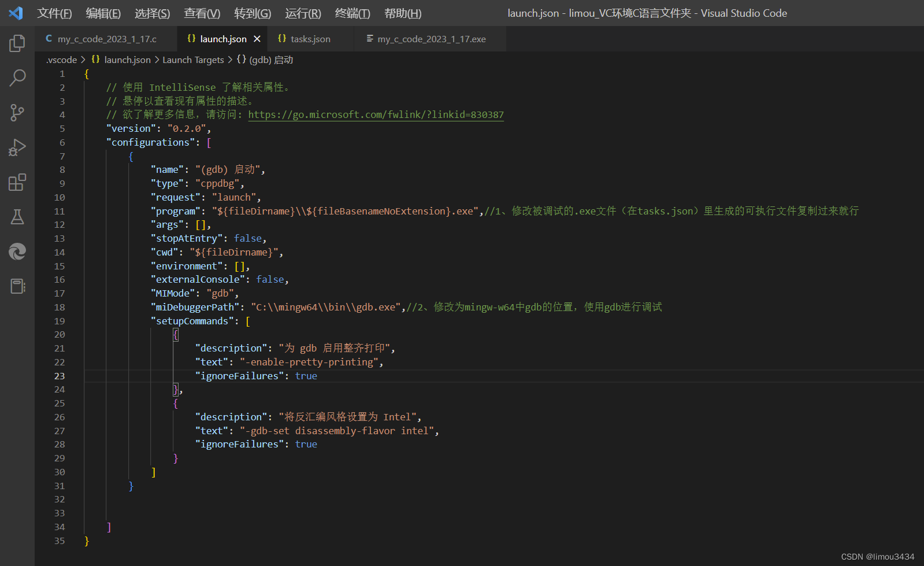
Task: Click line number 23 in gutter
Action: pos(60,376)
